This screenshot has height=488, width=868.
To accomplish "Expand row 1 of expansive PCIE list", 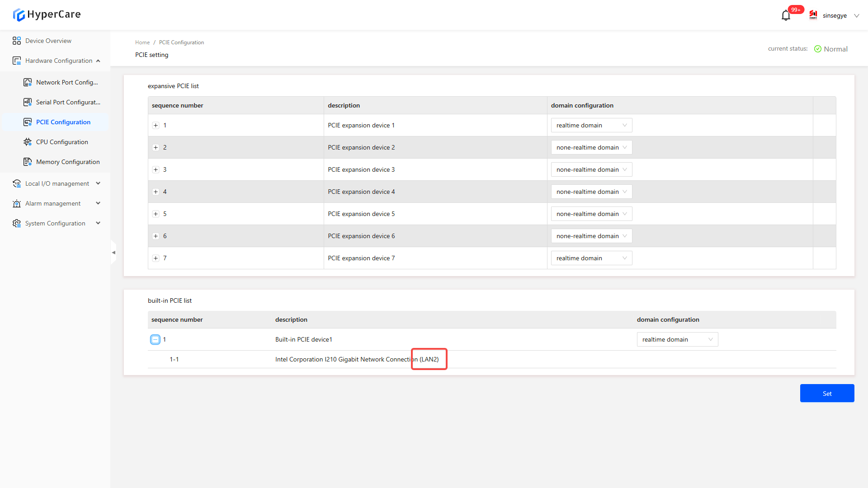I will click(156, 126).
